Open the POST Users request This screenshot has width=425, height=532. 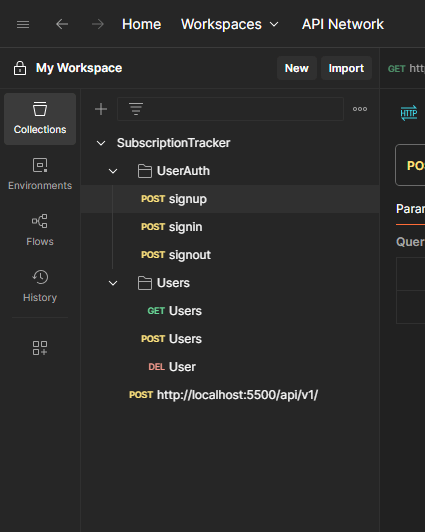(230, 339)
